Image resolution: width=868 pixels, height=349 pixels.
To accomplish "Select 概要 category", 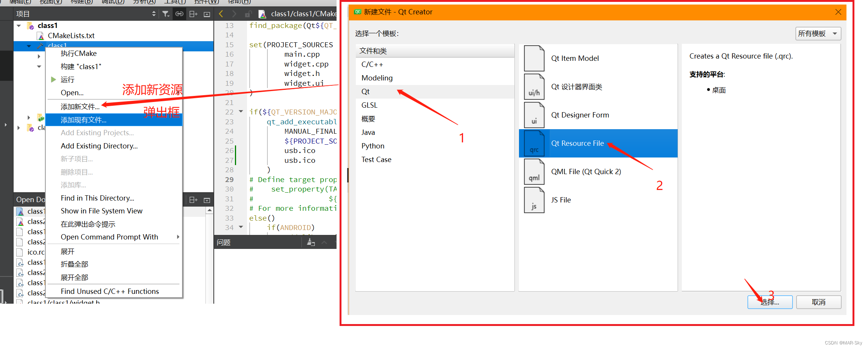I will (435, 119).
